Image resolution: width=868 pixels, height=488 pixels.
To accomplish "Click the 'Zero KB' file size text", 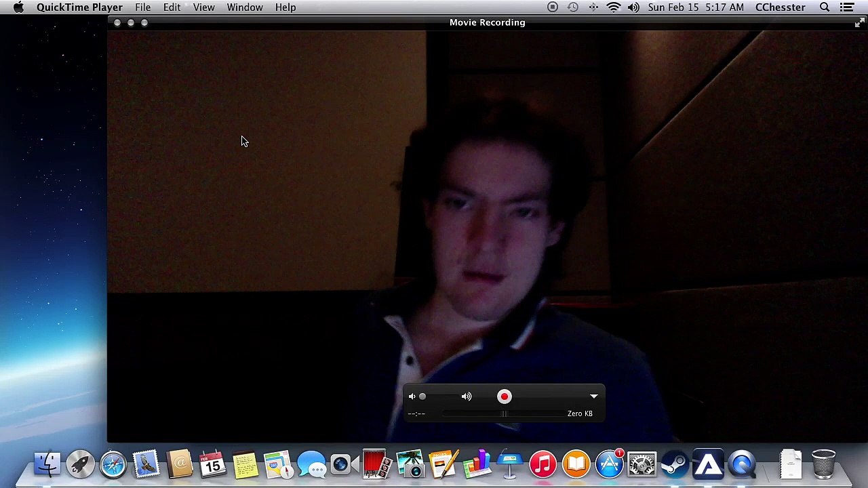I will click(580, 413).
